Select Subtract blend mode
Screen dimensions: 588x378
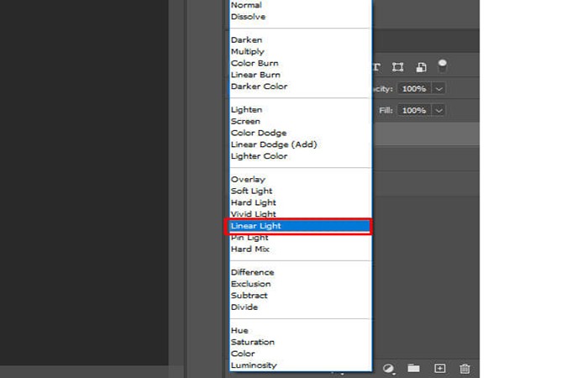click(x=301, y=296)
